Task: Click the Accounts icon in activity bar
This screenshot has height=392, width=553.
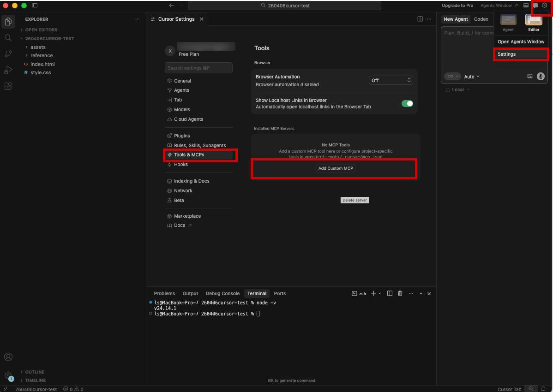Action: pyautogui.click(x=8, y=357)
